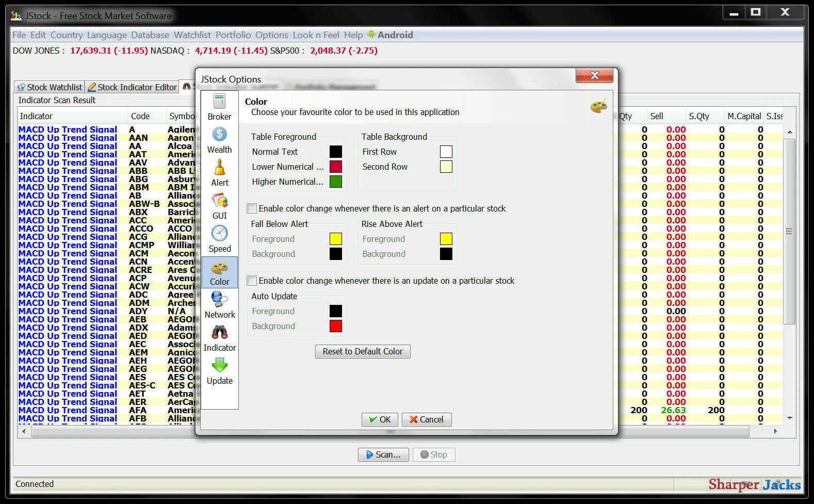The image size is (814, 504).
Task: Select the ACRE code row cell
Action: pos(147,270)
